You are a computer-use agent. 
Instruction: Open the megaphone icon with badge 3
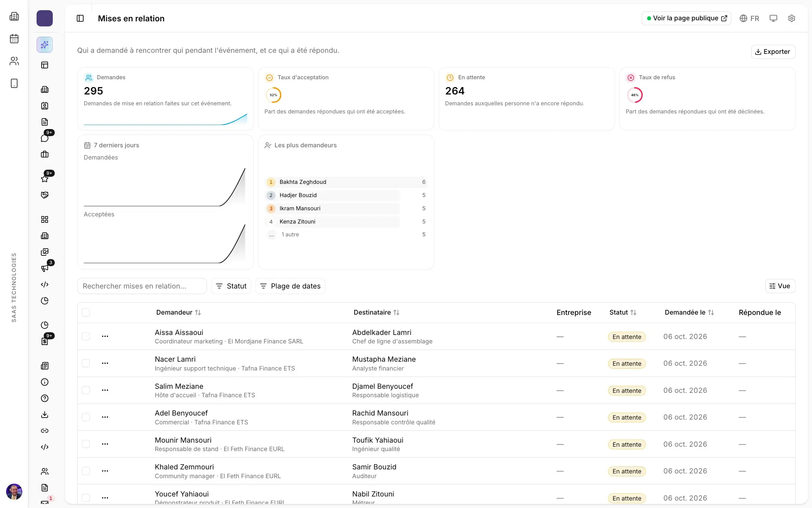(45, 268)
